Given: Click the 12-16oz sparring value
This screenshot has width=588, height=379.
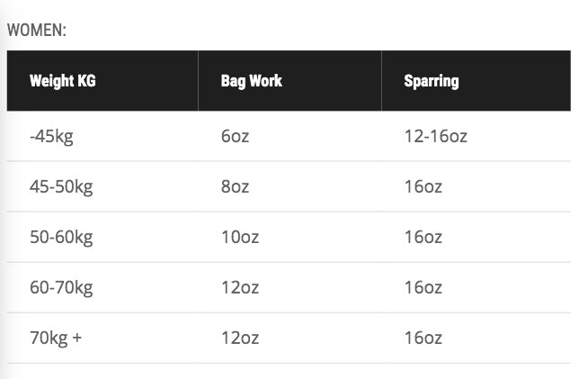Looking at the screenshot, I should click(436, 137).
